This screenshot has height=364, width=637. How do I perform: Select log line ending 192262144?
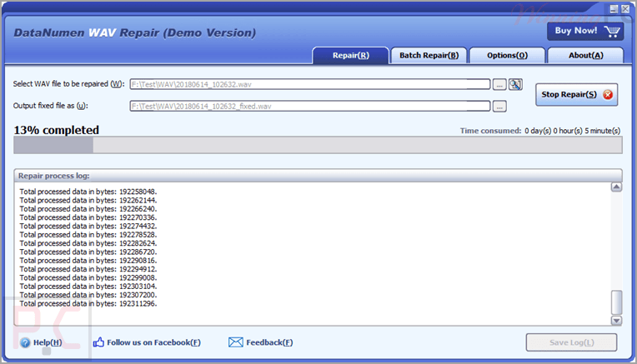pyautogui.click(x=88, y=200)
